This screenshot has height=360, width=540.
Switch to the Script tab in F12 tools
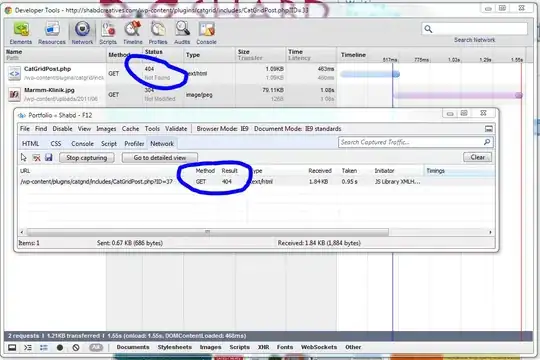pyautogui.click(x=109, y=143)
